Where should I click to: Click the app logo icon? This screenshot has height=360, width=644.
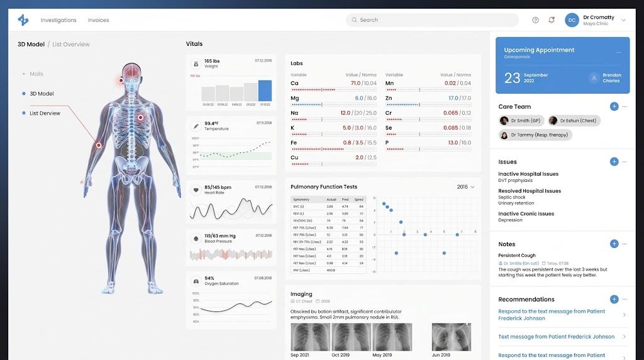click(x=23, y=20)
